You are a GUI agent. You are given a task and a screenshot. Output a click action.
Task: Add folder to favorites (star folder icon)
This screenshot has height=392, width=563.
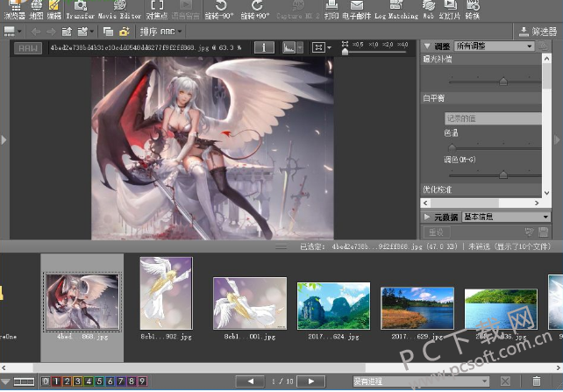(x=125, y=32)
